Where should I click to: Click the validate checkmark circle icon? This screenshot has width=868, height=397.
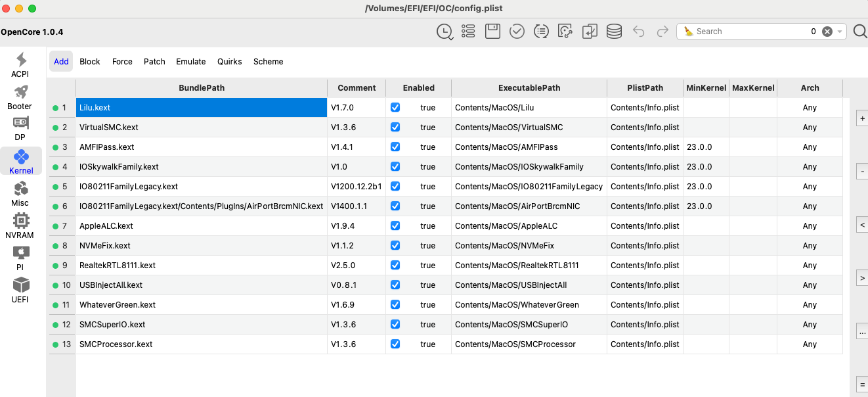[517, 32]
